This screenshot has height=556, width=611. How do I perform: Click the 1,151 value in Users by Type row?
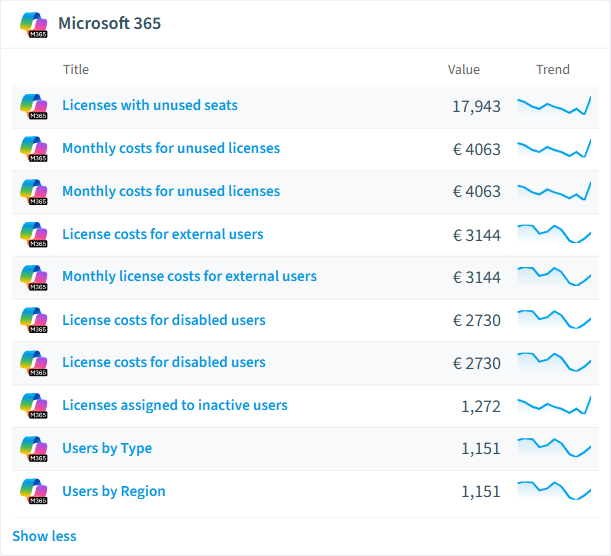481,449
